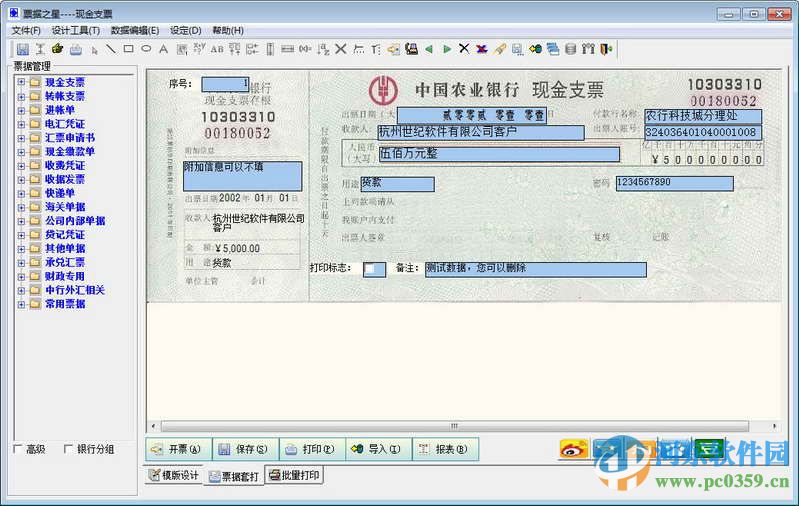Click the yellow-arrow globe import toolbar icon
The height and width of the screenshot is (506, 799).
[535, 49]
